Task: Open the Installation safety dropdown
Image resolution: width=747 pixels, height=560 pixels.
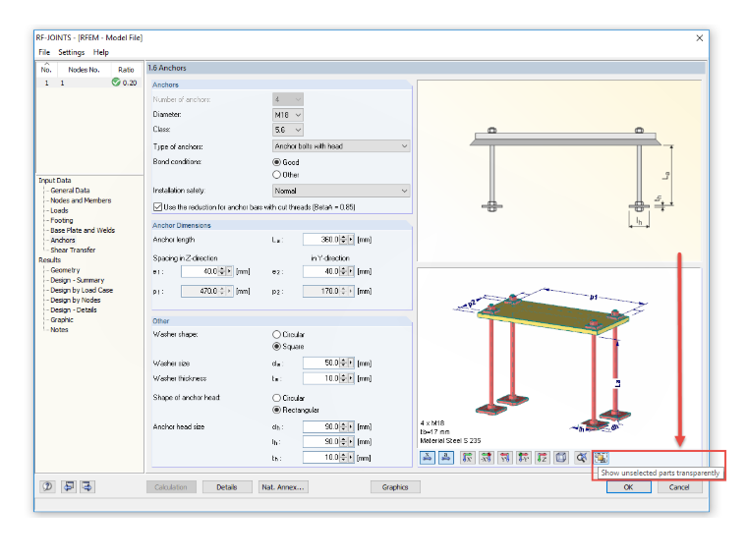Action: click(x=341, y=191)
